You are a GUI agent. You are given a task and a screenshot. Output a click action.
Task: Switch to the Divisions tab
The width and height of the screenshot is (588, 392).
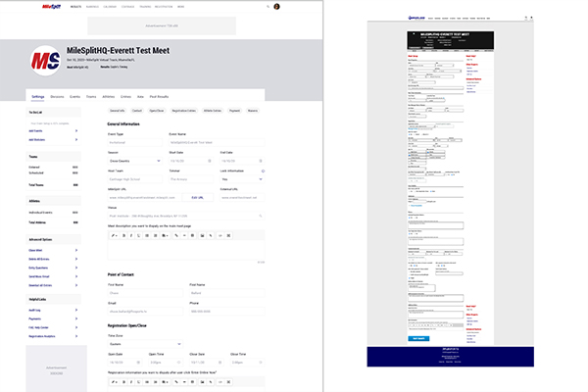58,97
